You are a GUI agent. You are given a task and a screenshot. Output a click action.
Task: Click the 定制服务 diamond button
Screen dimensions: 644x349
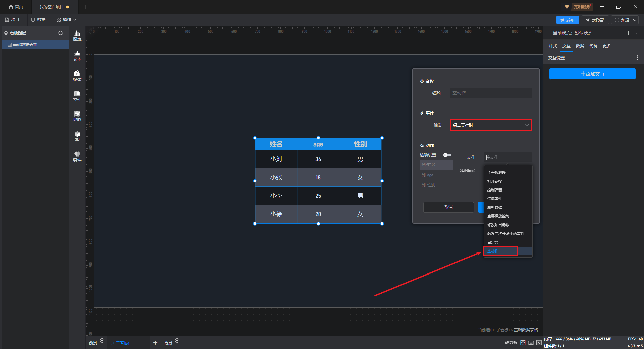(579, 7)
